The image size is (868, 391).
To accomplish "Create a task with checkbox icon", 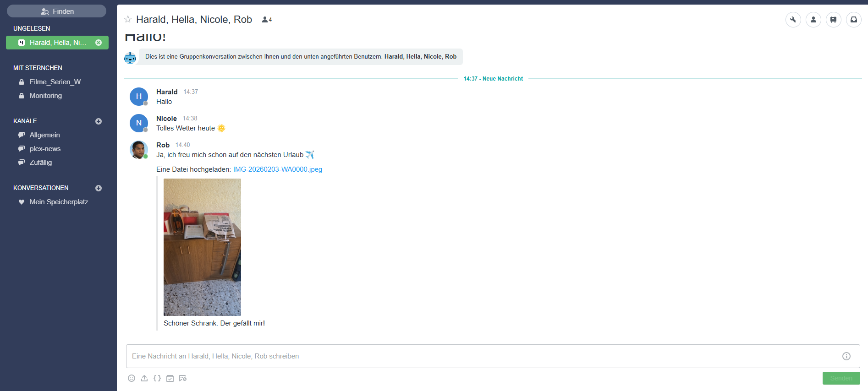I will (x=170, y=378).
